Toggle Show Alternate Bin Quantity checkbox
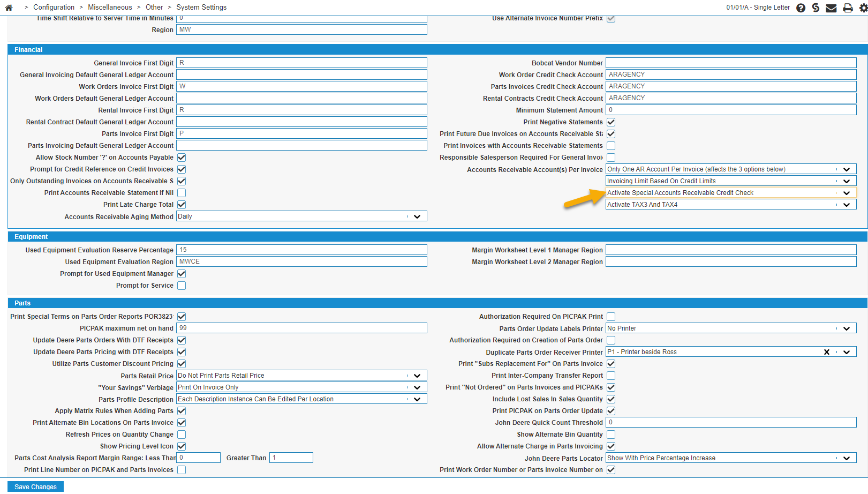The image size is (868, 494). tap(611, 435)
